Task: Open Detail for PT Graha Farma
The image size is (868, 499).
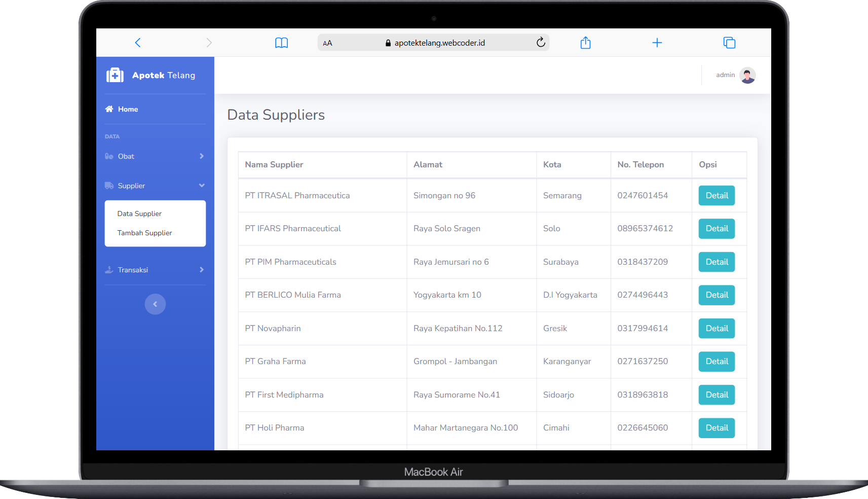Action: click(716, 362)
